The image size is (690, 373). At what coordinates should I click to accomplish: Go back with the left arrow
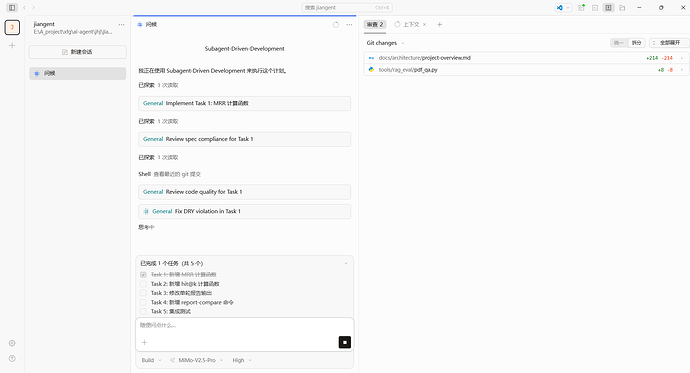[24, 7]
